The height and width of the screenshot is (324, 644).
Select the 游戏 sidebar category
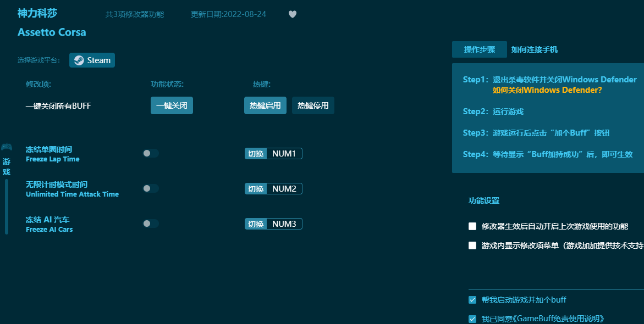7,166
